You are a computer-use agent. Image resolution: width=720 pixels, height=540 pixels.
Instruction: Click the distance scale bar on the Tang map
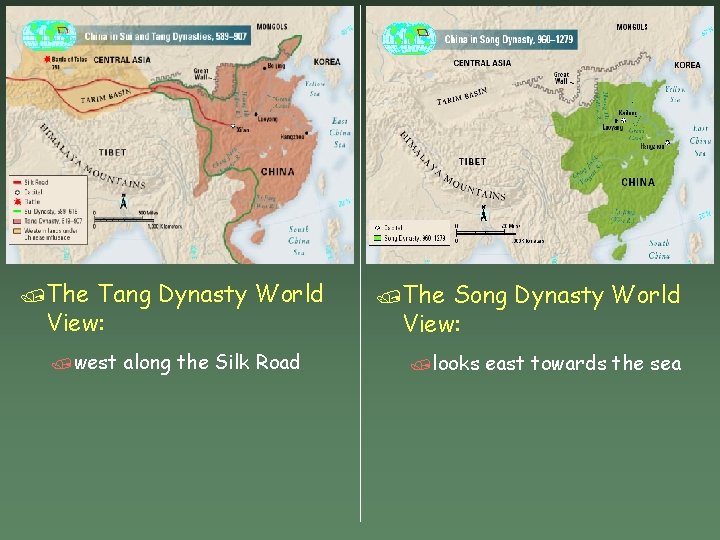123,219
